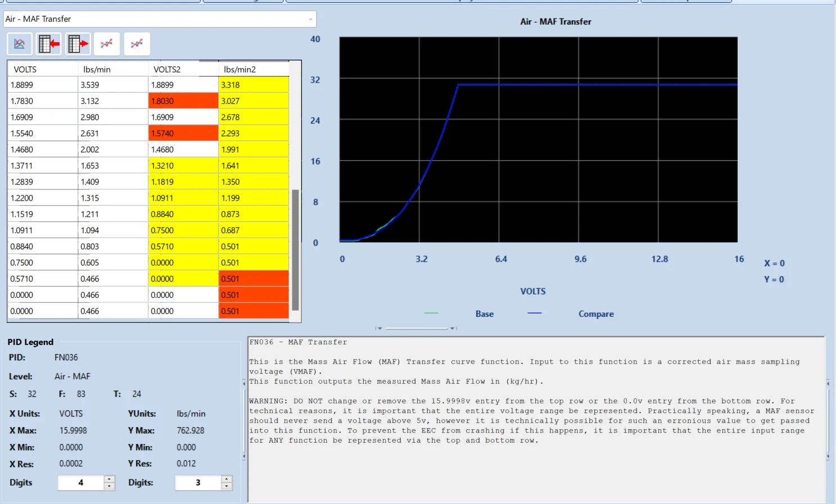Select the lbs/min cell 0.605
This screenshot has width=836, height=504.
coord(113,262)
